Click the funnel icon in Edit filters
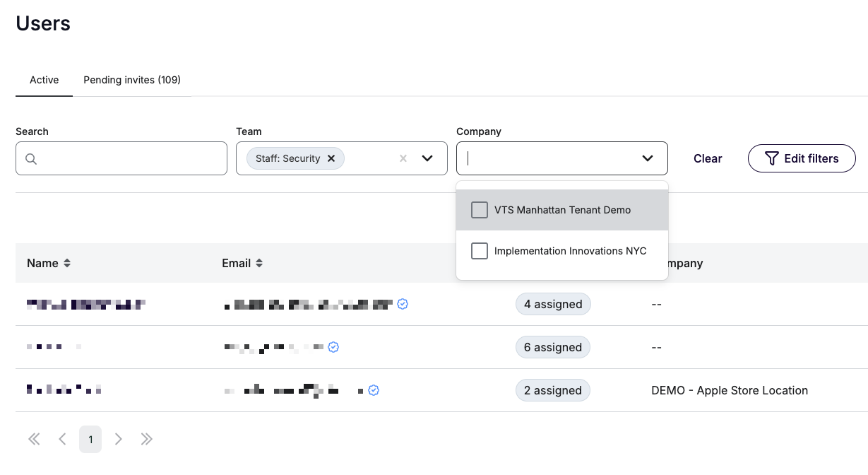Viewport: 868px width, 475px height. pos(772,158)
